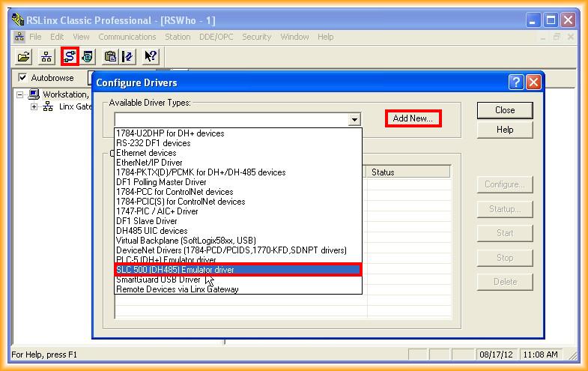Viewport: 588px width, 371px height.
Task: Click the Available Driver Types dropdown arrow
Action: point(354,119)
